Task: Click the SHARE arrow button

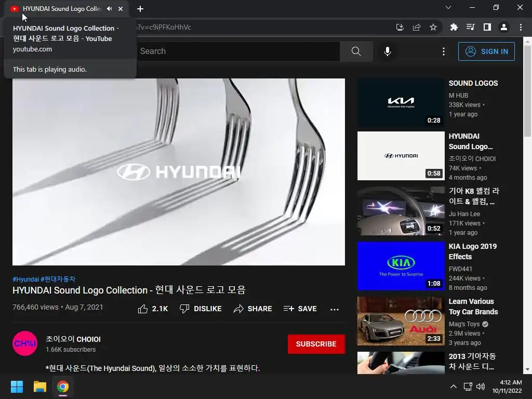Action: point(253,309)
